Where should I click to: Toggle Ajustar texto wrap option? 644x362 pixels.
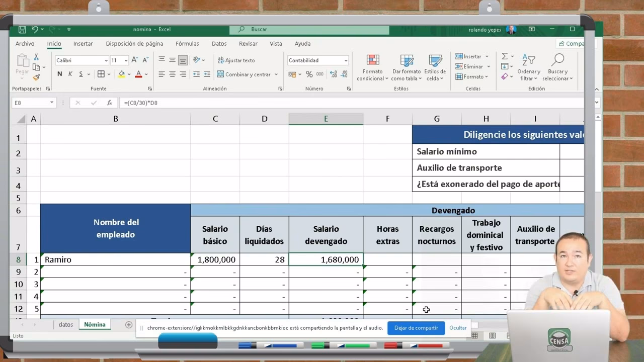click(x=236, y=60)
